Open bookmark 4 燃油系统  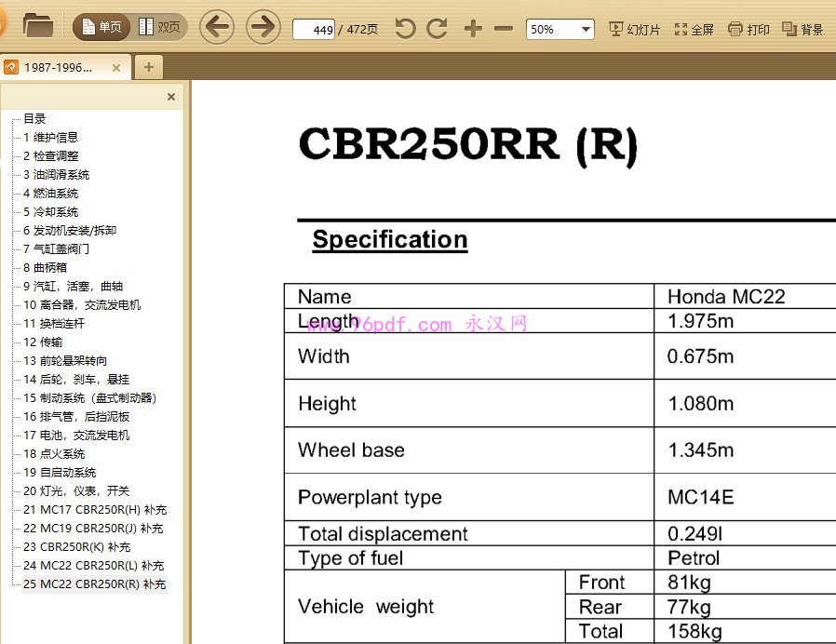(x=50, y=193)
